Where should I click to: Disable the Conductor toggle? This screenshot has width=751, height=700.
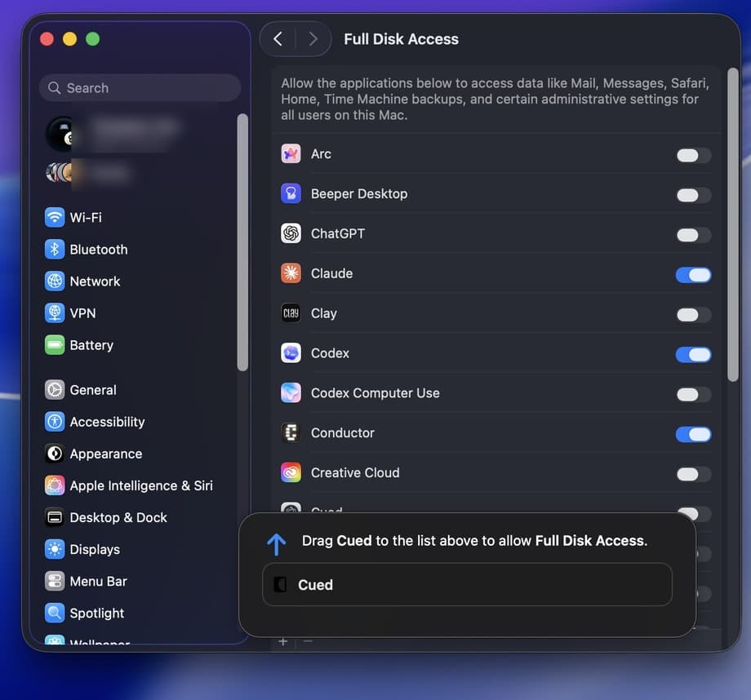coord(693,434)
